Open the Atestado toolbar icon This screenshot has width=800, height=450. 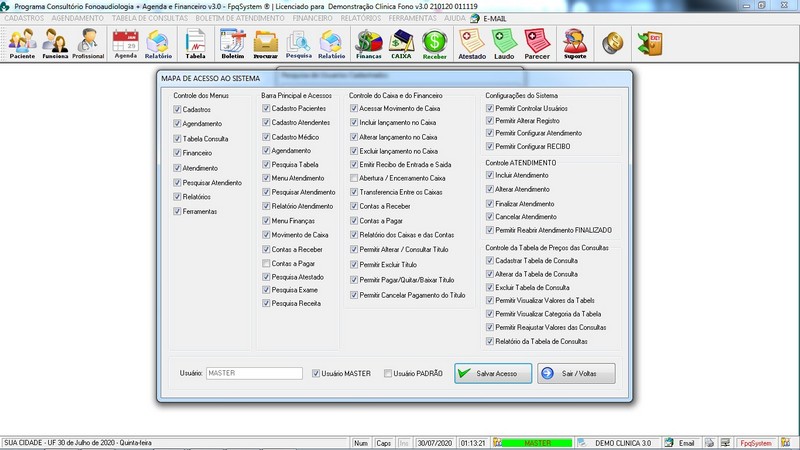point(472,44)
